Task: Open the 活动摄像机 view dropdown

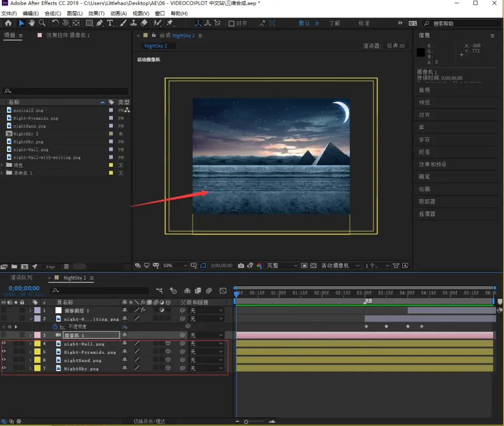Action: [x=340, y=266]
